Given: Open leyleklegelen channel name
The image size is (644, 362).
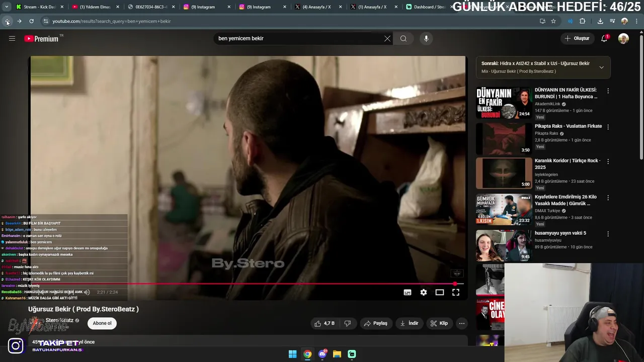Looking at the screenshot, I should 546,174.
